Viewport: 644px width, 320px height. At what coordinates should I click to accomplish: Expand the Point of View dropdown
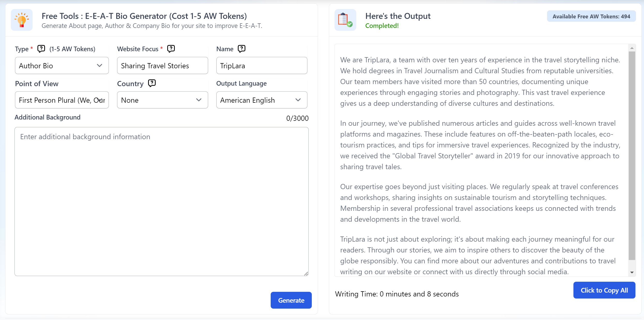62,100
